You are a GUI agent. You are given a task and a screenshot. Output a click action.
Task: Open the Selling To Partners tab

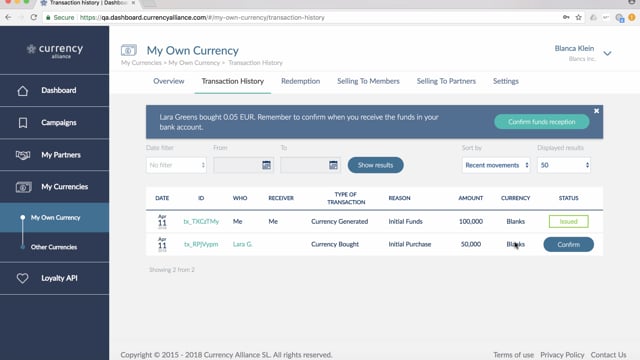(446, 81)
